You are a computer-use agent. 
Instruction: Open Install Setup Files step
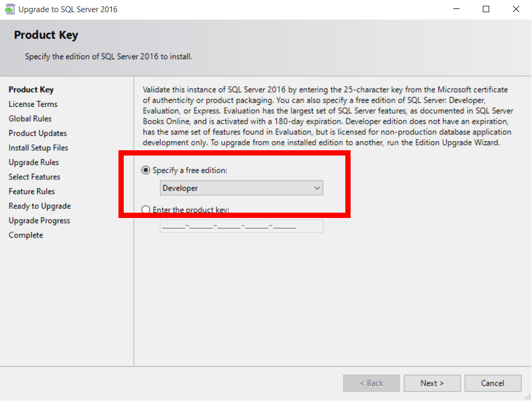pyautogui.click(x=38, y=148)
